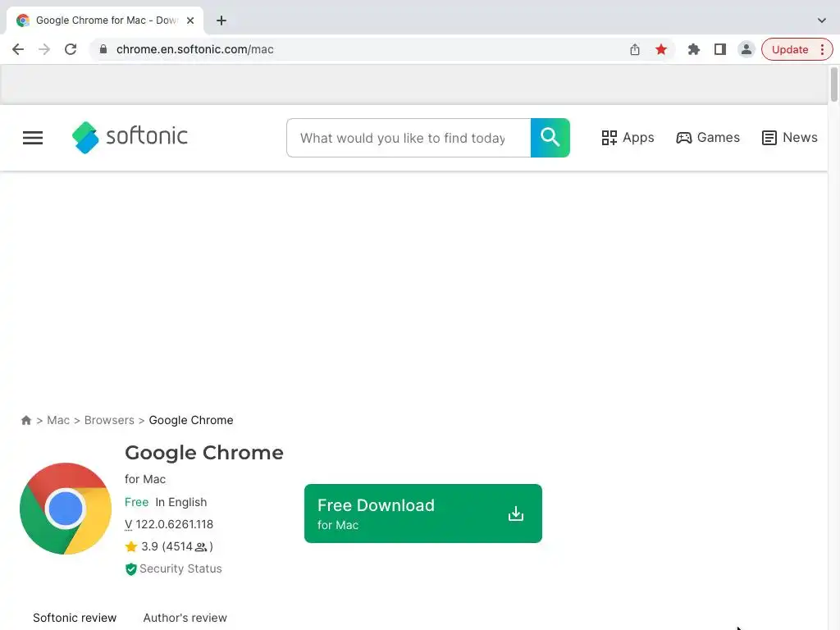The height and width of the screenshot is (630, 840).
Task: Open the browser side panel
Action: (x=720, y=49)
